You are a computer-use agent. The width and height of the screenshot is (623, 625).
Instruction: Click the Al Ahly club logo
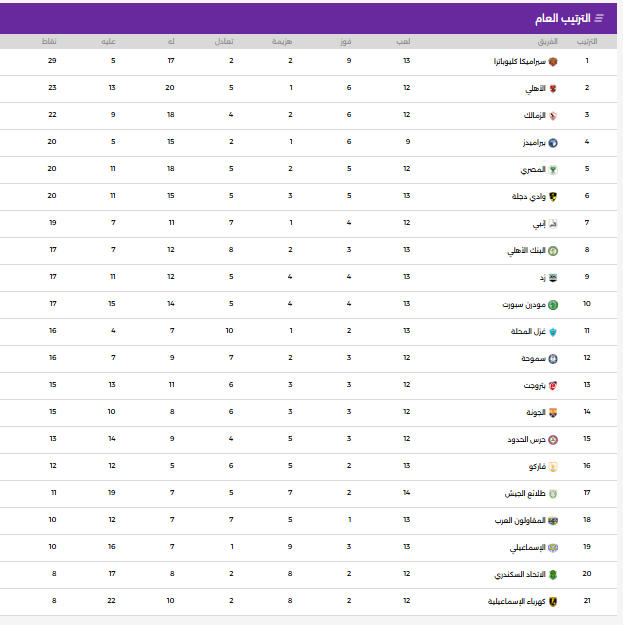(x=553, y=88)
